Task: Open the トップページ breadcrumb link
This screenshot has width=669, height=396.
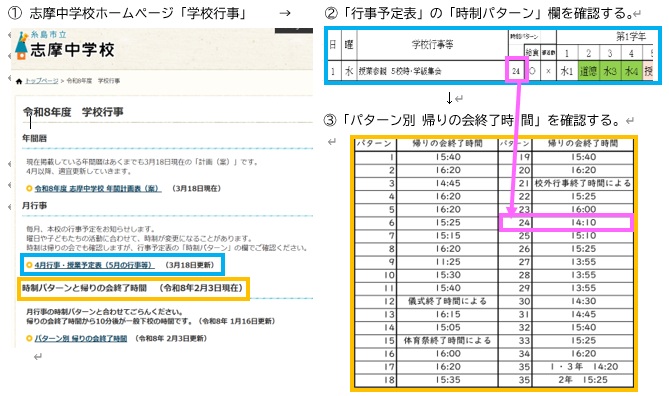Action: click(41, 81)
